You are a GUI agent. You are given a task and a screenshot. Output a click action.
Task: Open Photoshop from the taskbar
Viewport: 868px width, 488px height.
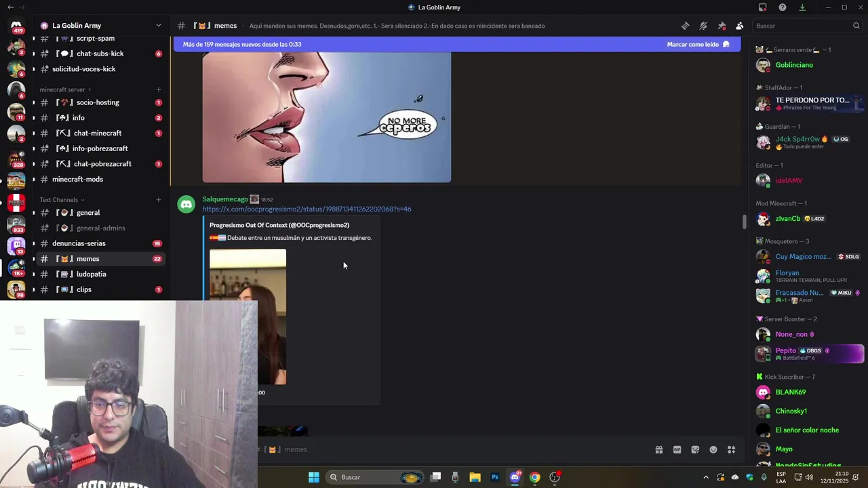(495, 477)
